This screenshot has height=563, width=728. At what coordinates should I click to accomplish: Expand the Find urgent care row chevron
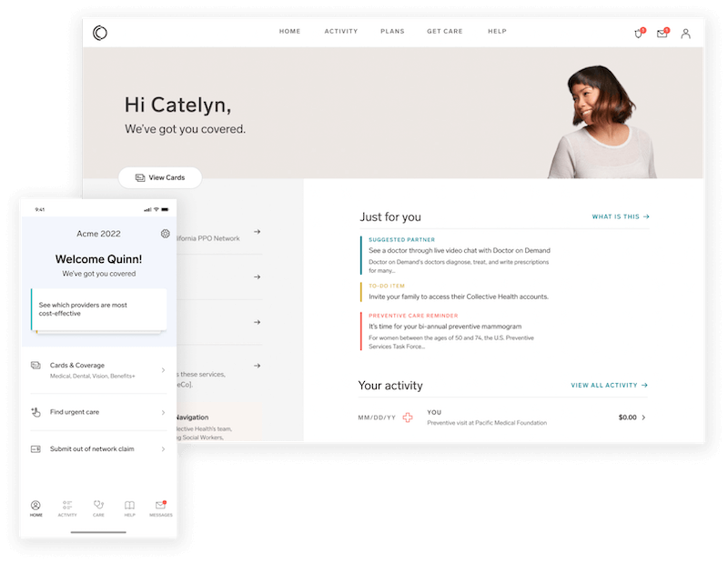[163, 412]
